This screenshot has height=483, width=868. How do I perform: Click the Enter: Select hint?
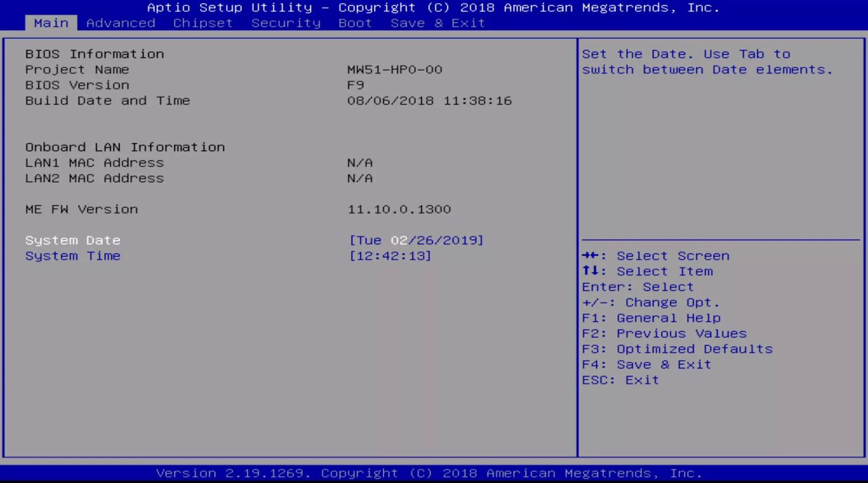coord(638,287)
